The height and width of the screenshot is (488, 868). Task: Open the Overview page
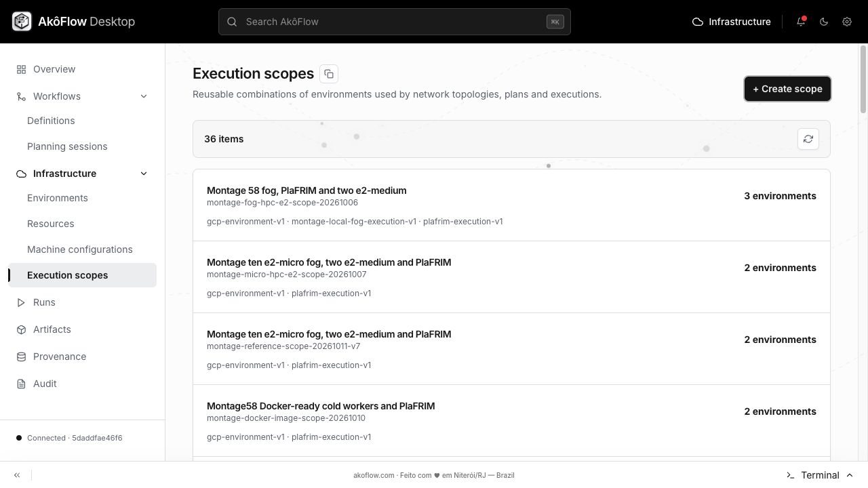(x=82, y=69)
